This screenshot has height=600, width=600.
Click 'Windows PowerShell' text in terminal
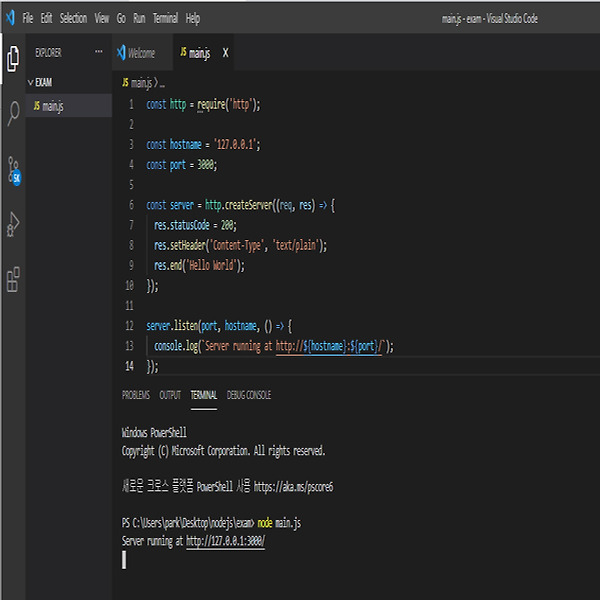point(154,432)
